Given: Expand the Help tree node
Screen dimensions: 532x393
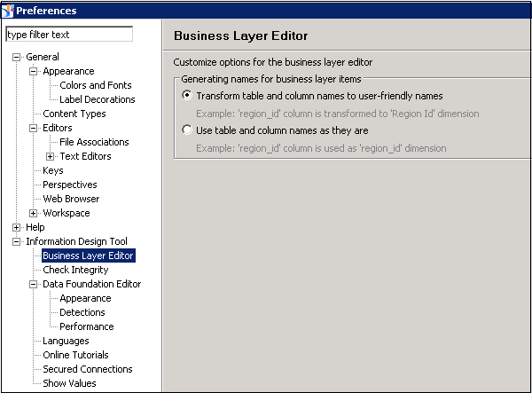Looking at the screenshot, I should pyautogui.click(x=16, y=227).
